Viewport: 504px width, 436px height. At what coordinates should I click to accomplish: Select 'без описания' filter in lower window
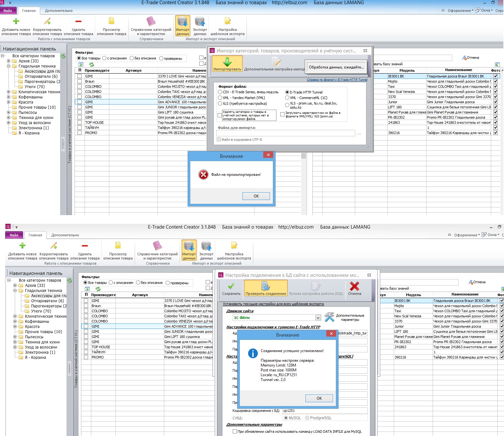tap(138, 283)
